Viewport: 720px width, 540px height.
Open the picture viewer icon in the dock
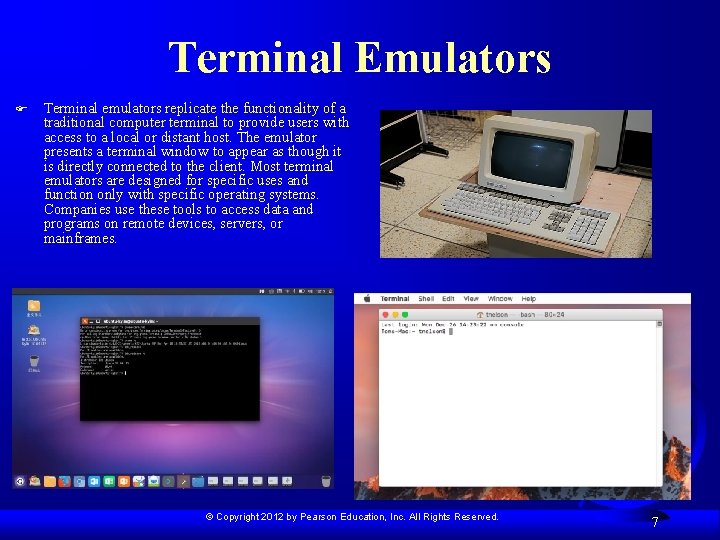(x=154, y=481)
